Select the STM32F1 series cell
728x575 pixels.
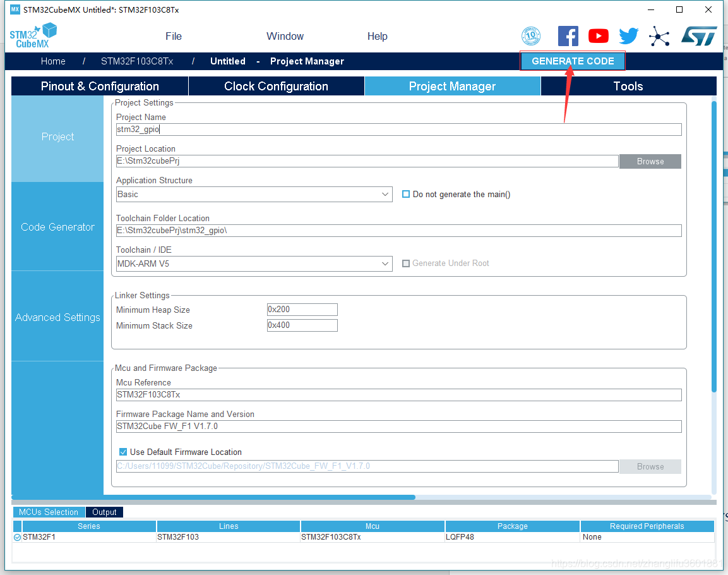tap(88, 537)
